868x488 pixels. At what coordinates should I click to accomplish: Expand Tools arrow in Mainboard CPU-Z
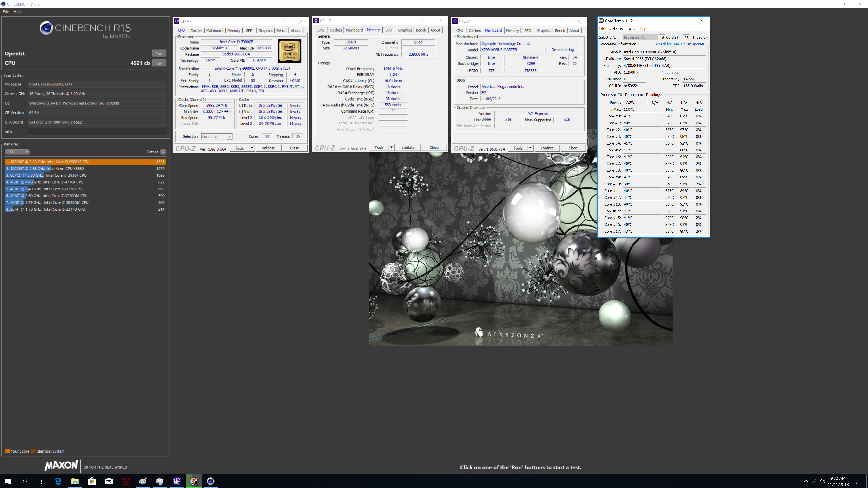(530, 148)
